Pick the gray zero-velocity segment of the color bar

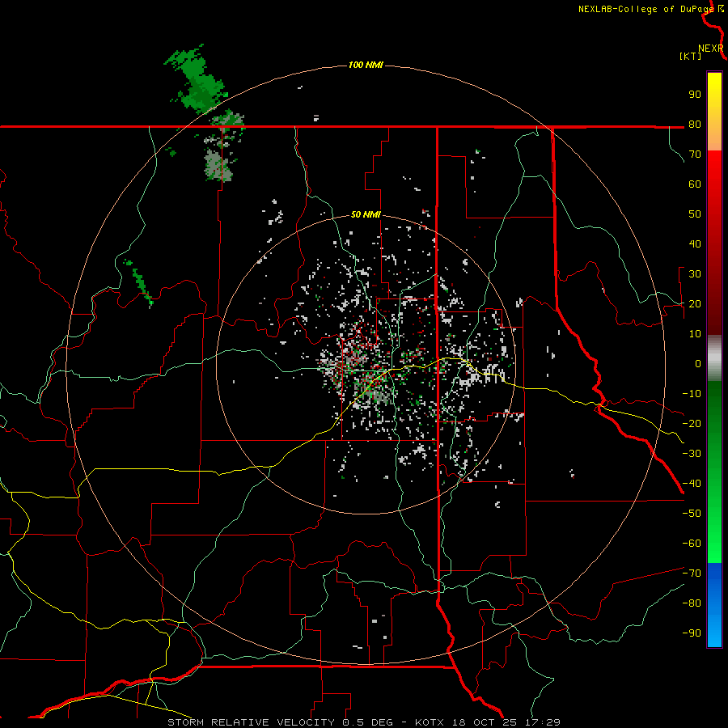tap(714, 358)
